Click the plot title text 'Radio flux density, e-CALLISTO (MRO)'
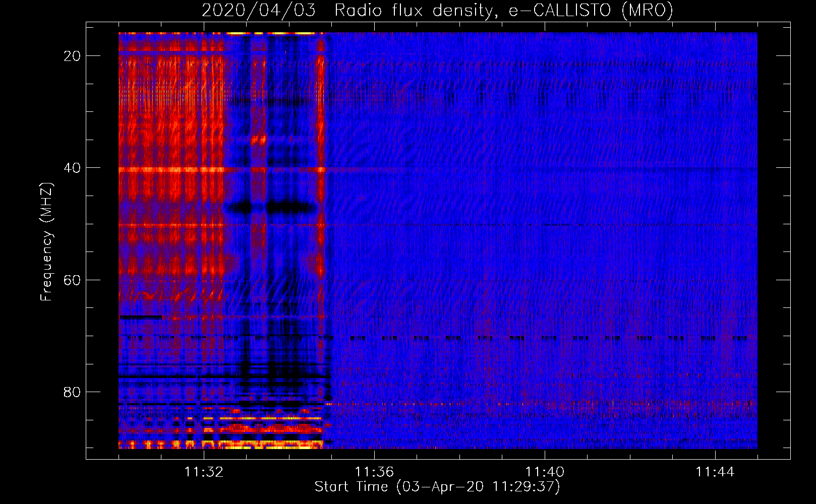This screenshot has width=816, height=504. [x=504, y=10]
